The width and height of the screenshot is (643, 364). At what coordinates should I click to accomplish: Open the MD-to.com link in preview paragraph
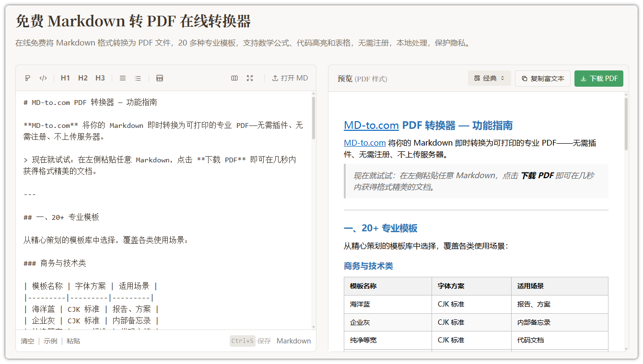(365, 143)
